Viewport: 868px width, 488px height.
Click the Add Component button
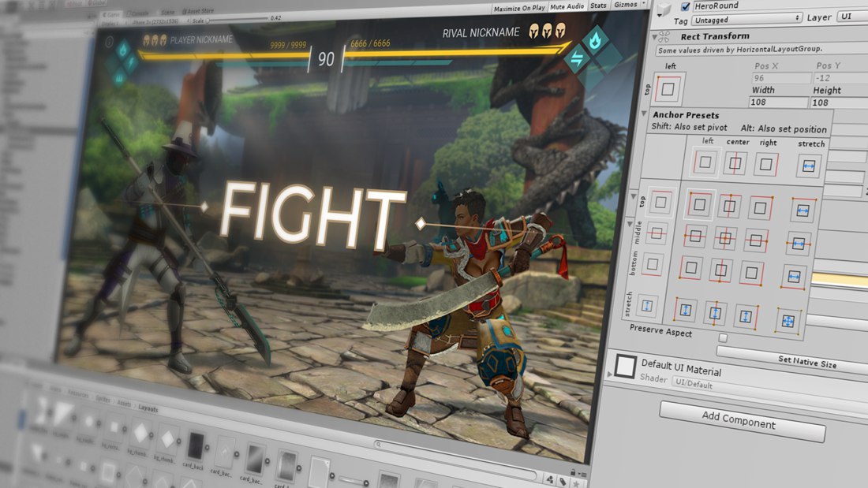[x=742, y=422]
